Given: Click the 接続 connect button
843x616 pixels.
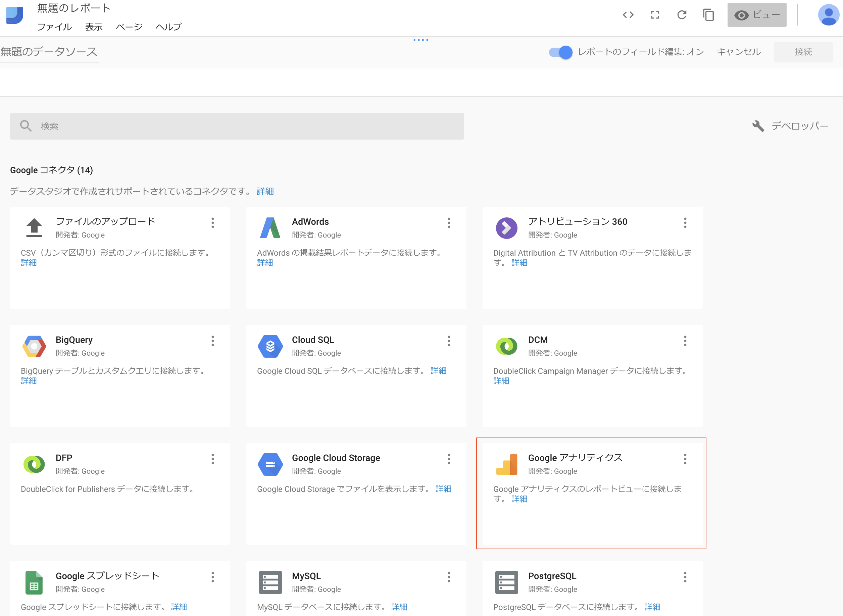Looking at the screenshot, I should point(803,52).
